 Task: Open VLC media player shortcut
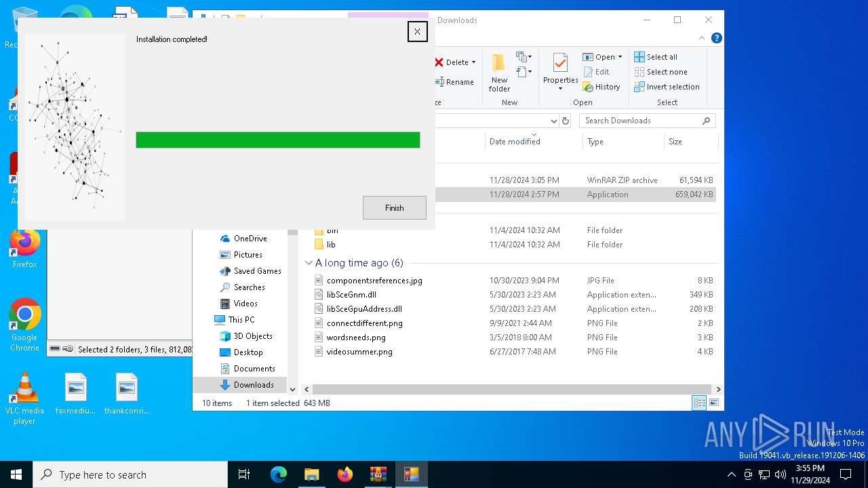pos(24,399)
